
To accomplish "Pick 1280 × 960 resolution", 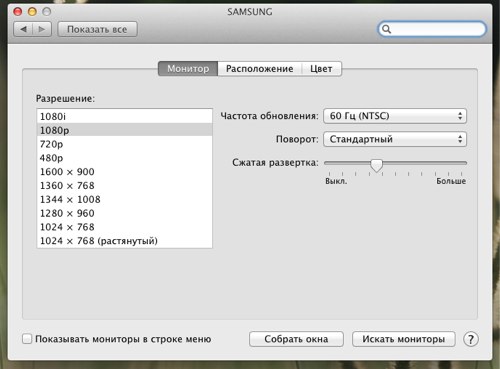I will (x=124, y=213).
